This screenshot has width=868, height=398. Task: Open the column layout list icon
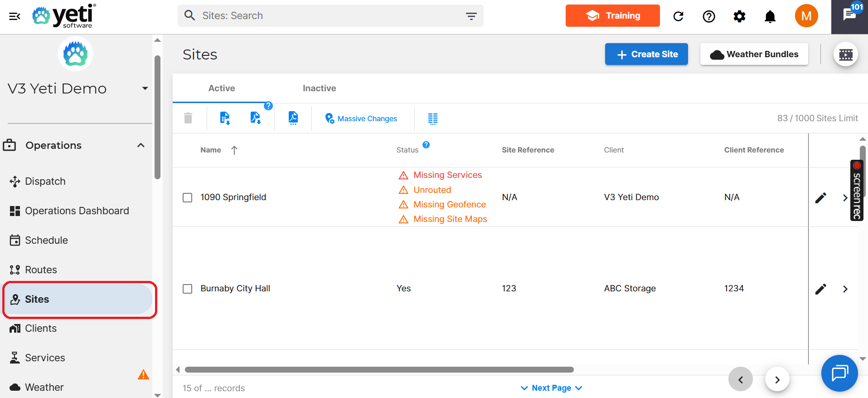432,119
